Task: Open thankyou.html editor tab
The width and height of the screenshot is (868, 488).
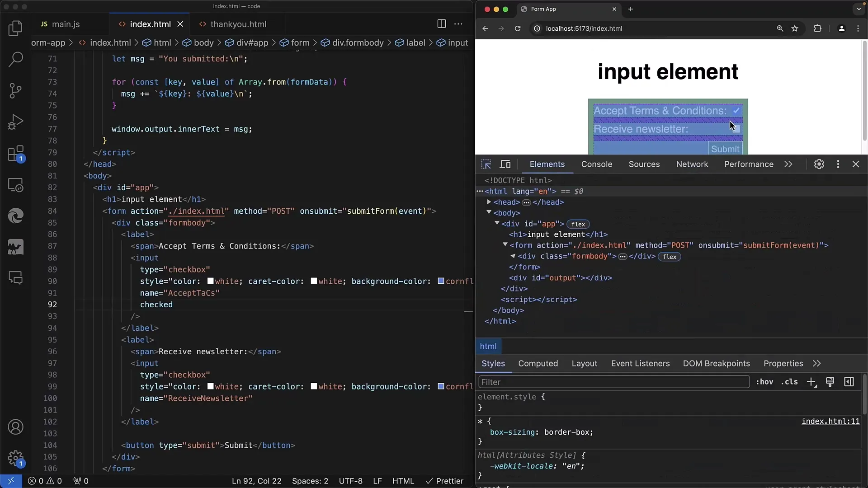Action: 237,24
